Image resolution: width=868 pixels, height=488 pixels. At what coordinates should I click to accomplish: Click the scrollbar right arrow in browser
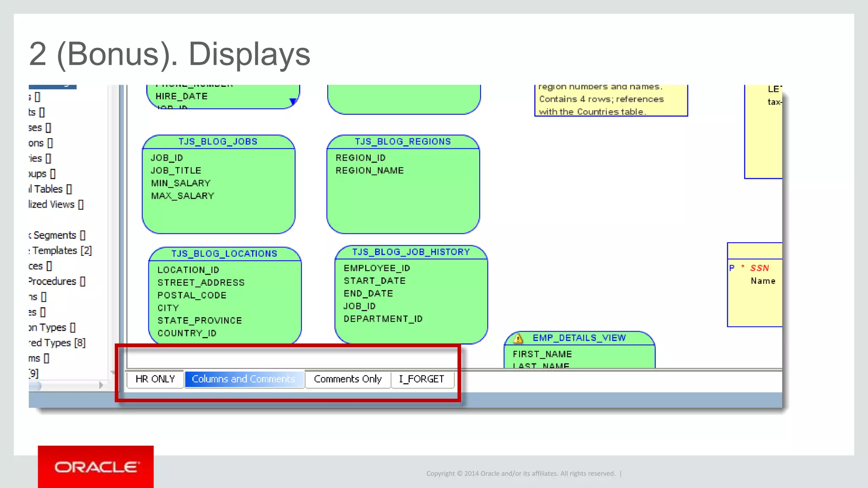point(101,385)
